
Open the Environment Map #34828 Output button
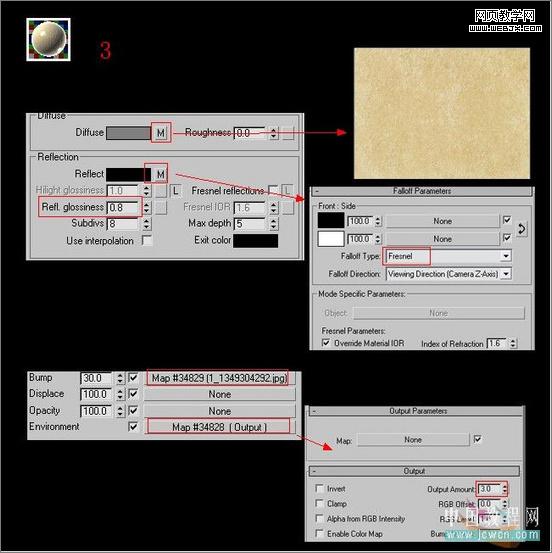pyautogui.click(x=219, y=427)
